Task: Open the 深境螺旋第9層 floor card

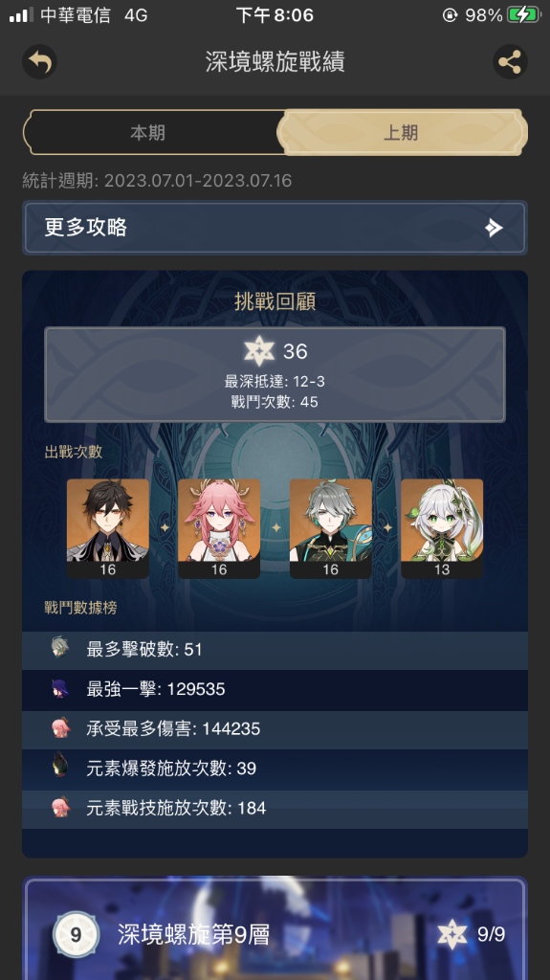Action: (x=275, y=928)
